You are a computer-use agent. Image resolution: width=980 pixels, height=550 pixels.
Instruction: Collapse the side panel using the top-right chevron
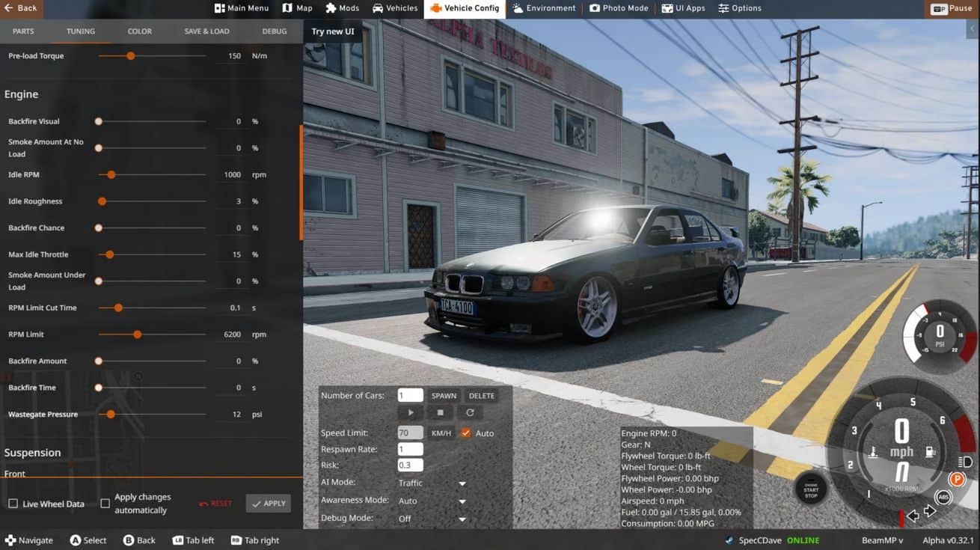(972, 29)
